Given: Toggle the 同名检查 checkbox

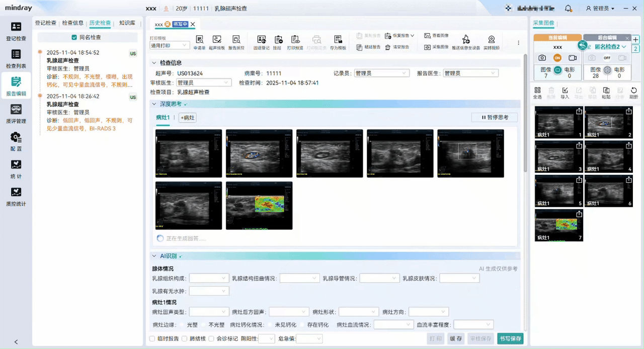Looking at the screenshot, I should [x=74, y=37].
